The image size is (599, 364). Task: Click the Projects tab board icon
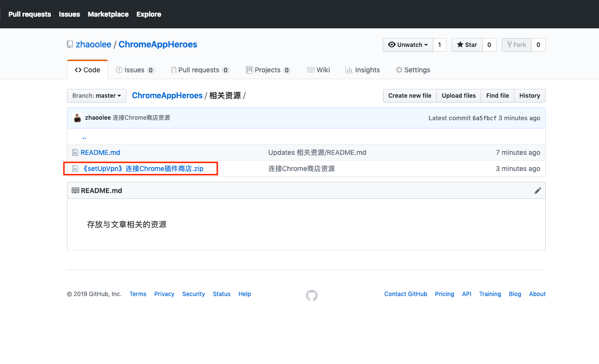(x=249, y=70)
